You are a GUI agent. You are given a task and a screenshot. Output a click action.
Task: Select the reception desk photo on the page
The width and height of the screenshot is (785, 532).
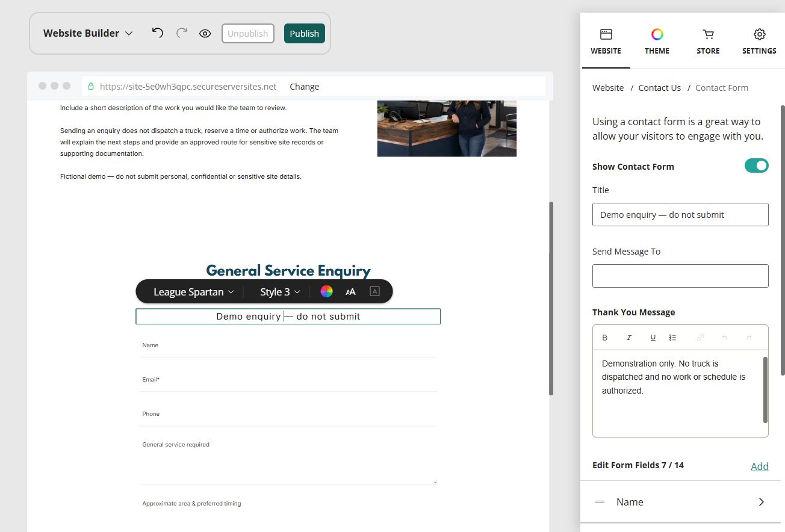click(x=447, y=128)
